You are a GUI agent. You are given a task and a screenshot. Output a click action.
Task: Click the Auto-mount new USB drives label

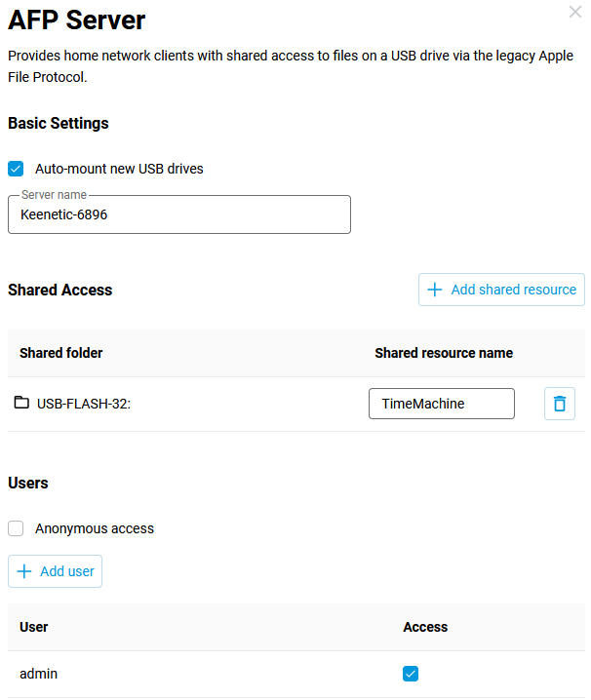point(119,169)
